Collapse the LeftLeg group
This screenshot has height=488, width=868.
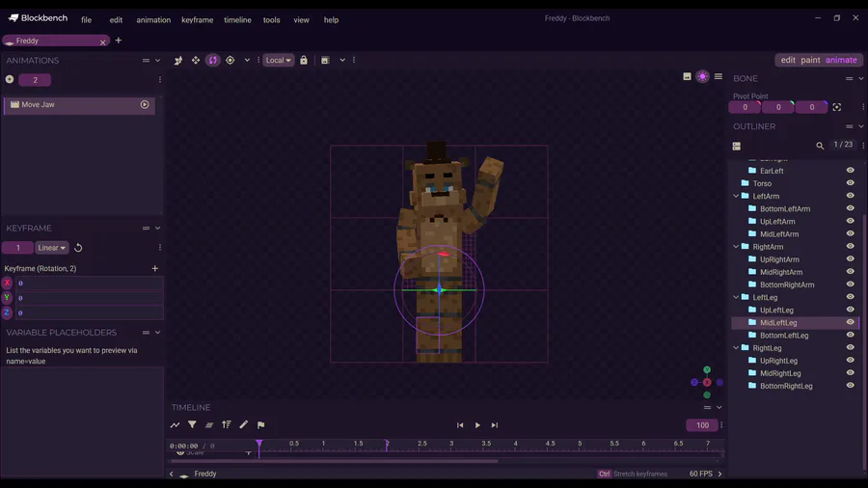736,297
